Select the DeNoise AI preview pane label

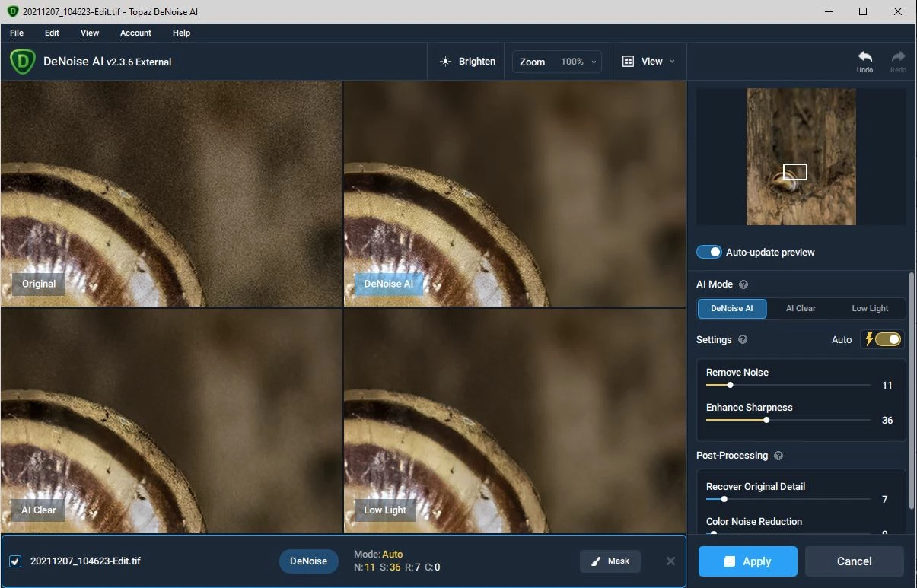click(x=388, y=284)
